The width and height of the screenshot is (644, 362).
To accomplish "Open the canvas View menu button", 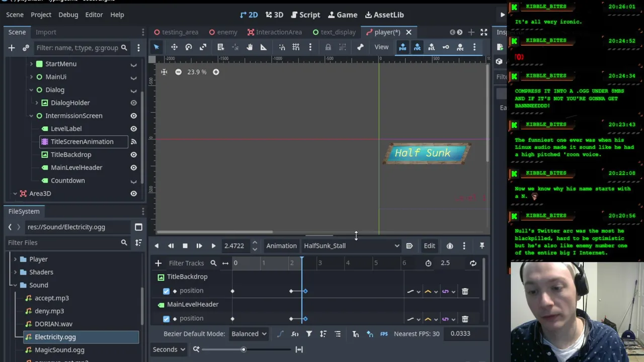I will 381,47.
